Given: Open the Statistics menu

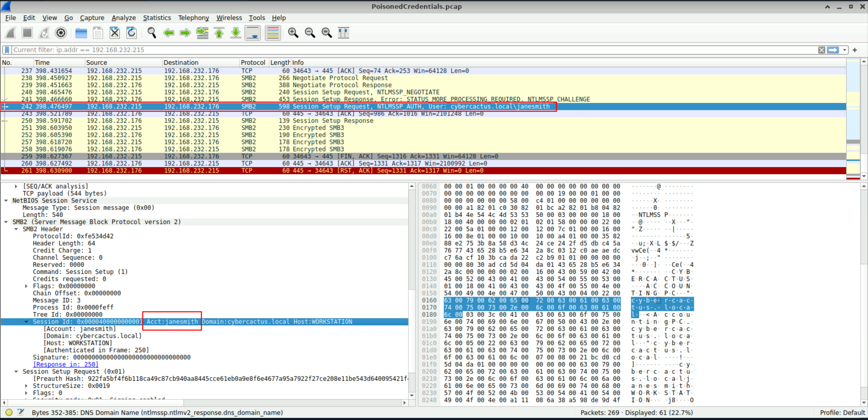Looking at the screenshot, I should tap(157, 18).
